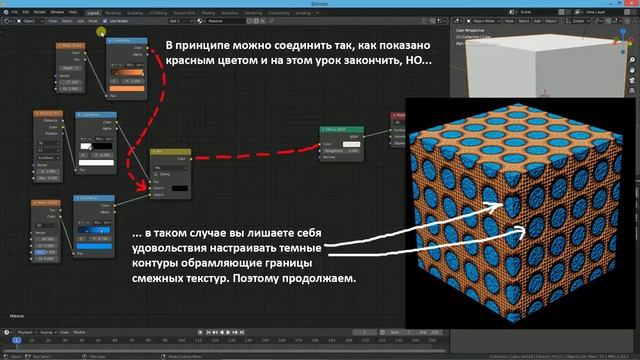Open node editor snapping options dropdown
Viewport: 640px width, 360px height.
tap(441, 21)
